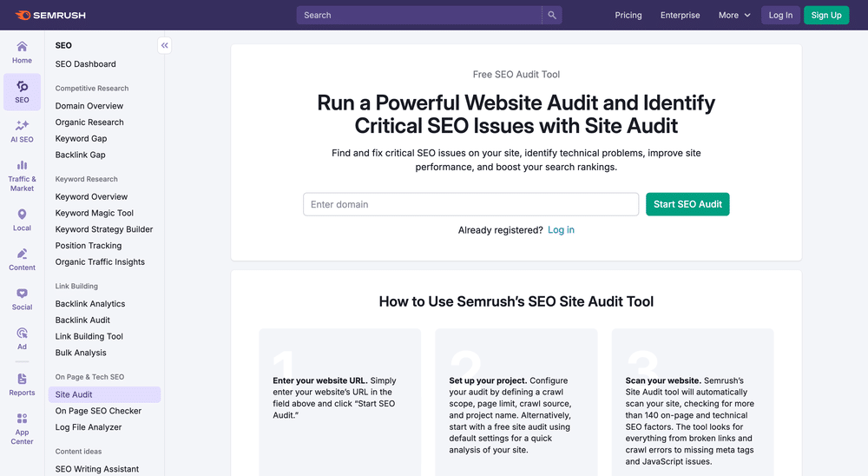This screenshot has height=476, width=868.
Task: Click the 'Link Building' section label
Action: [x=76, y=286]
